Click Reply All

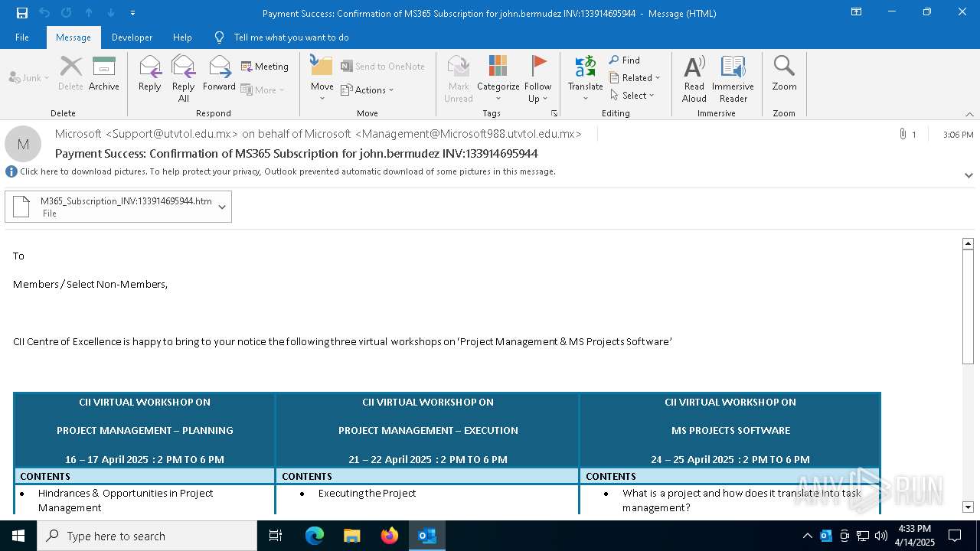pos(184,79)
